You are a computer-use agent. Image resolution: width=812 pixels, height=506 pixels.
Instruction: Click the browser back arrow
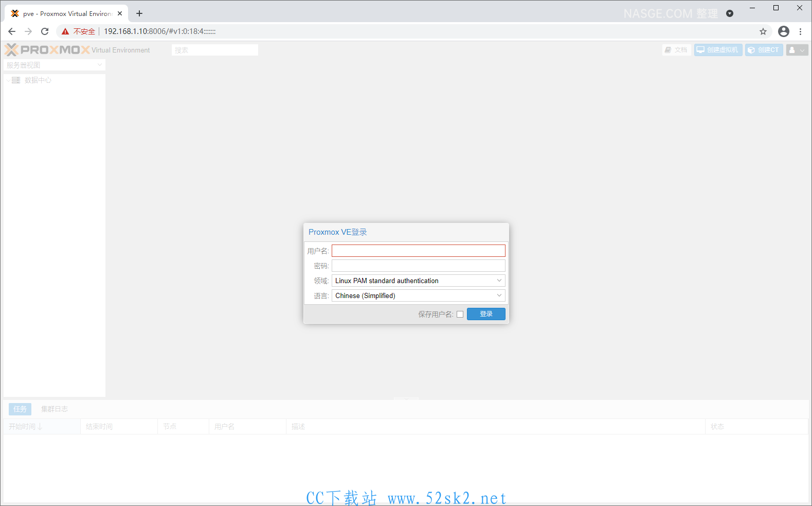tap(12, 31)
